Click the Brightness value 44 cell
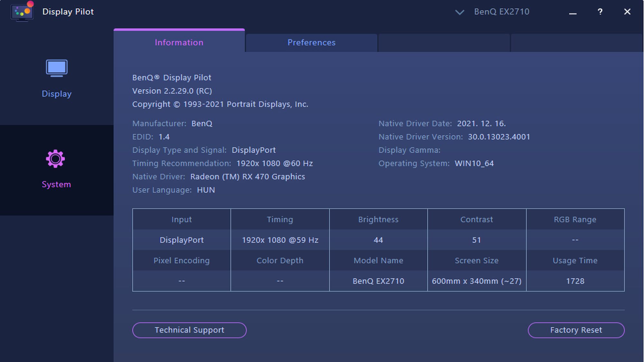Image resolution: width=644 pixels, height=362 pixels. point(378,240)
